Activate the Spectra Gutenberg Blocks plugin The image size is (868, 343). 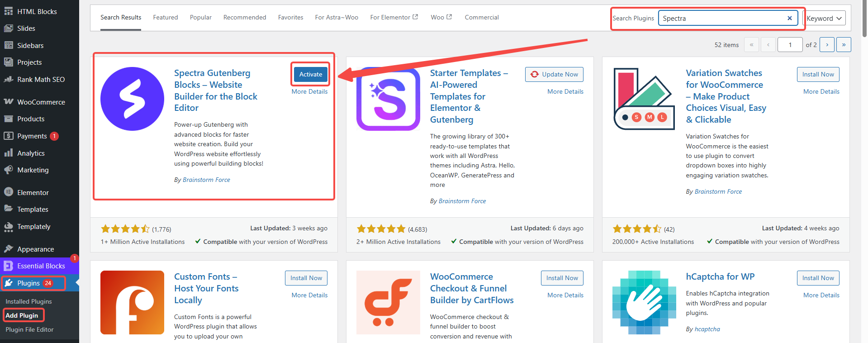[x=310, y=74]
